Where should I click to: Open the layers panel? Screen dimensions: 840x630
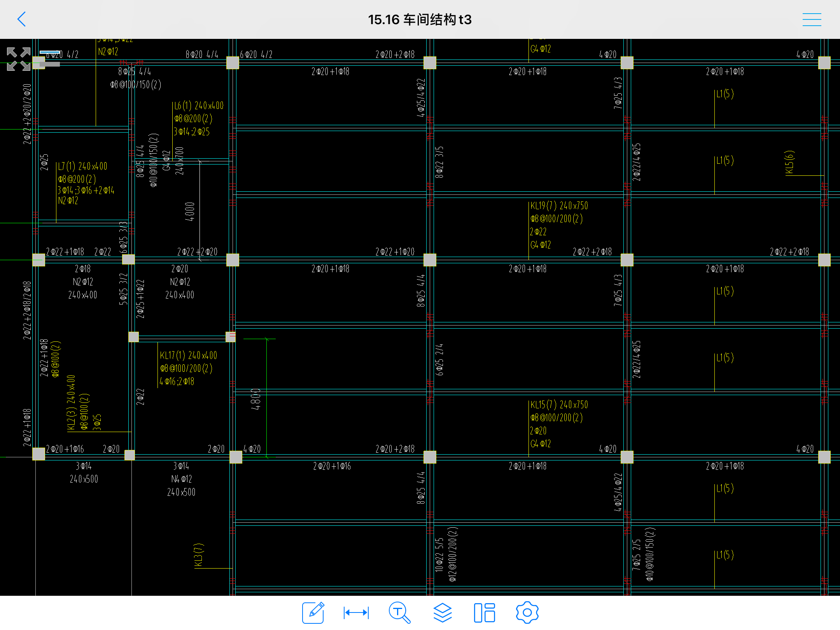click(443, 612)
